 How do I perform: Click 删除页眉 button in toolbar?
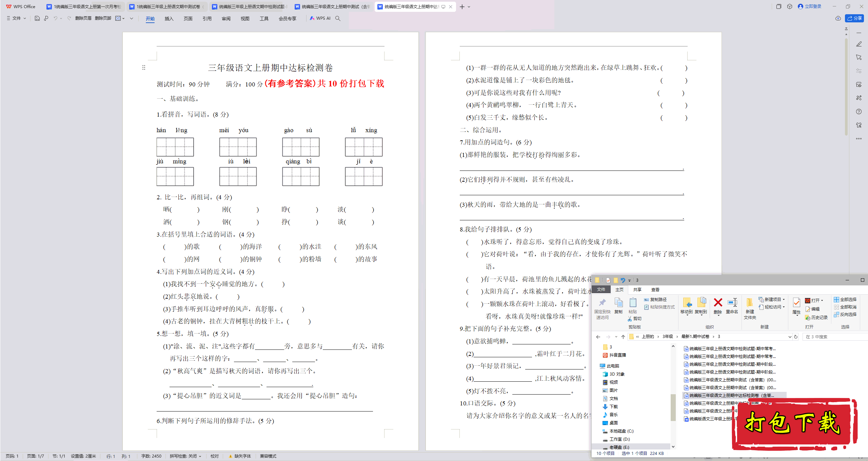[83, 18]
